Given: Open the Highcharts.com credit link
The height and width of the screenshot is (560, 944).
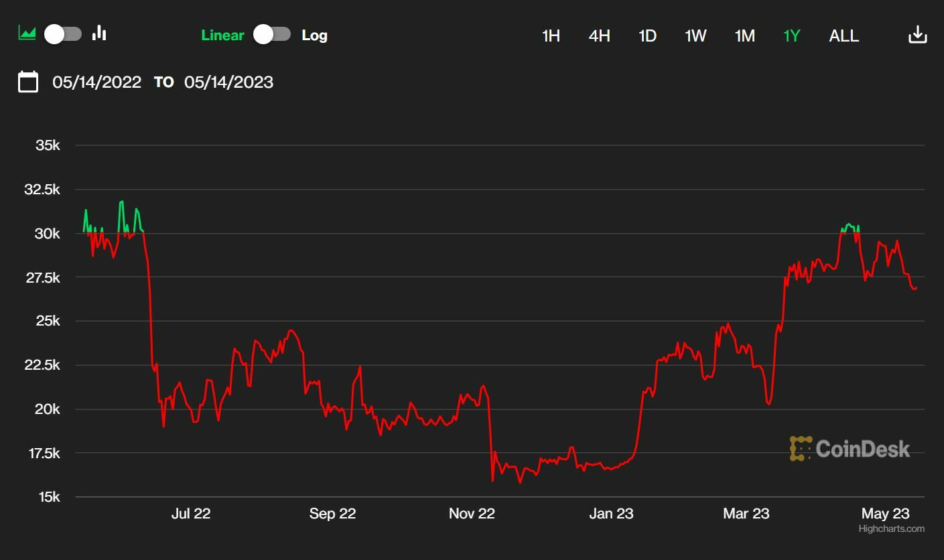Looking at the screenshot, I should (891, 529).
